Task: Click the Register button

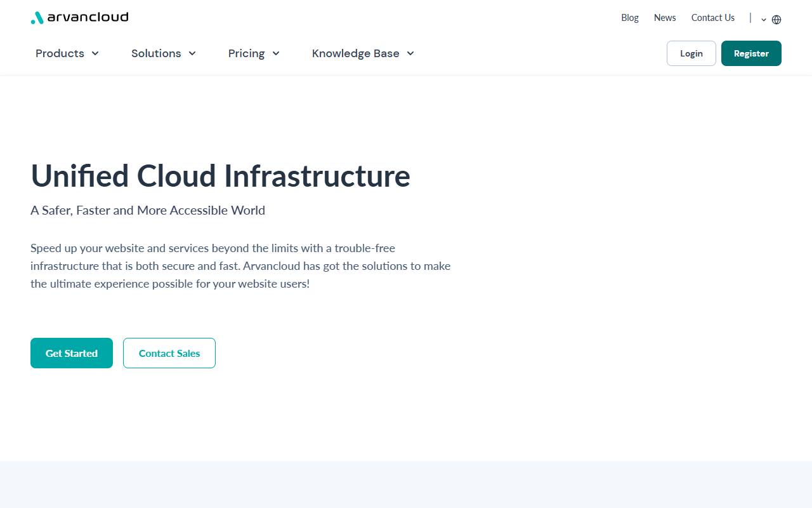Action: 751,53
